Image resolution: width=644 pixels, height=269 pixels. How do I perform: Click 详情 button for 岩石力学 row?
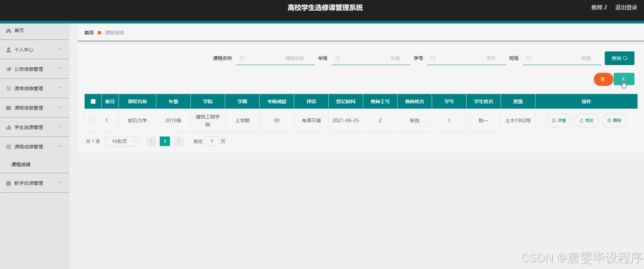[x=559, y=120]
